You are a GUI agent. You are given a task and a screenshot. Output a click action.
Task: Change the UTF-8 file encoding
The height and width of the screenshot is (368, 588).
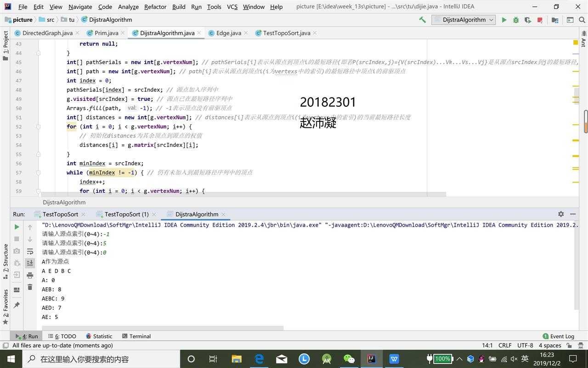coord(525,345)
